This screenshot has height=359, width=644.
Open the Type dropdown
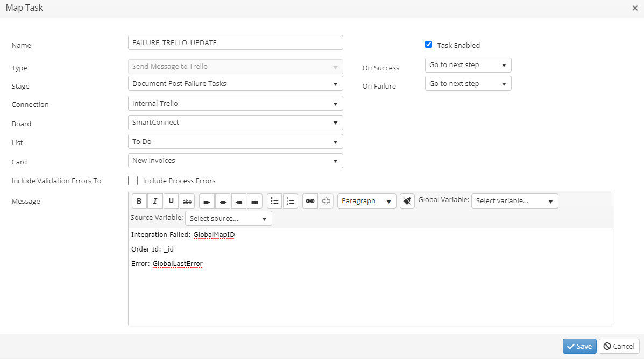pyautogui.click(x=235, y=67)
